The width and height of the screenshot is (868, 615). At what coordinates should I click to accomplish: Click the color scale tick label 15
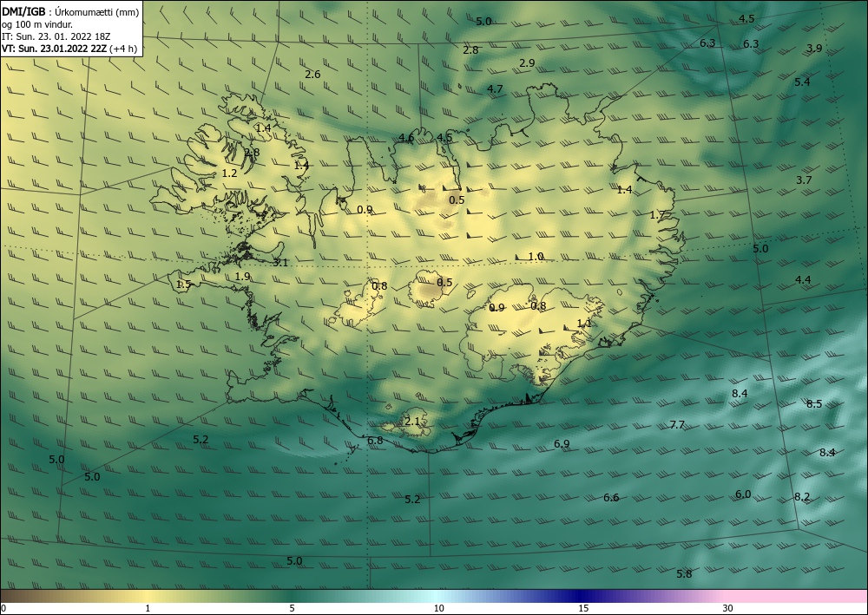583,608
